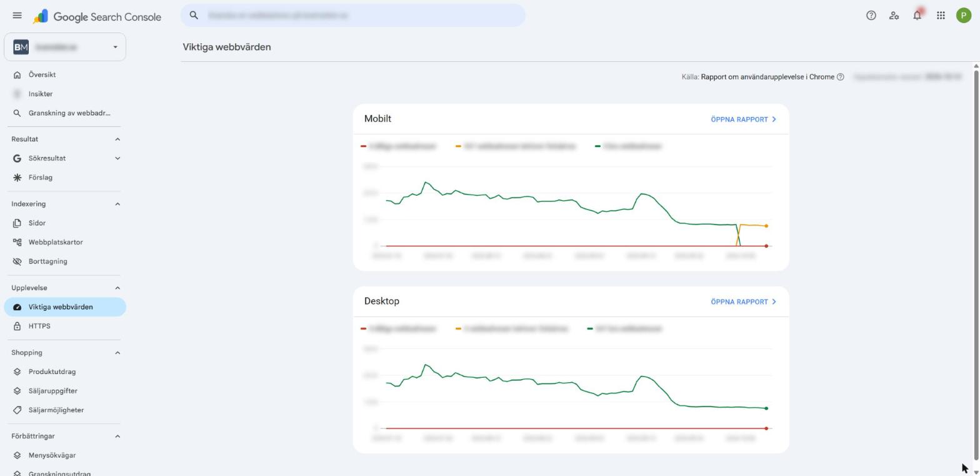Open Webbplatskartor
Viewport: 980px width, 476px height.
(x=65, y=242)
